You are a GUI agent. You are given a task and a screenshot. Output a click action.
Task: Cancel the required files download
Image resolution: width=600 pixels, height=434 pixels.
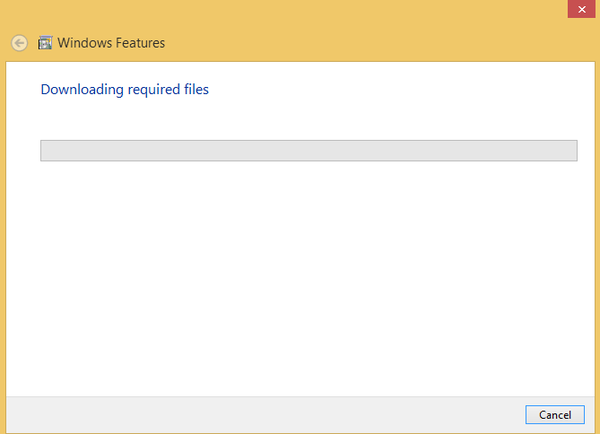[x=555, y=414]
